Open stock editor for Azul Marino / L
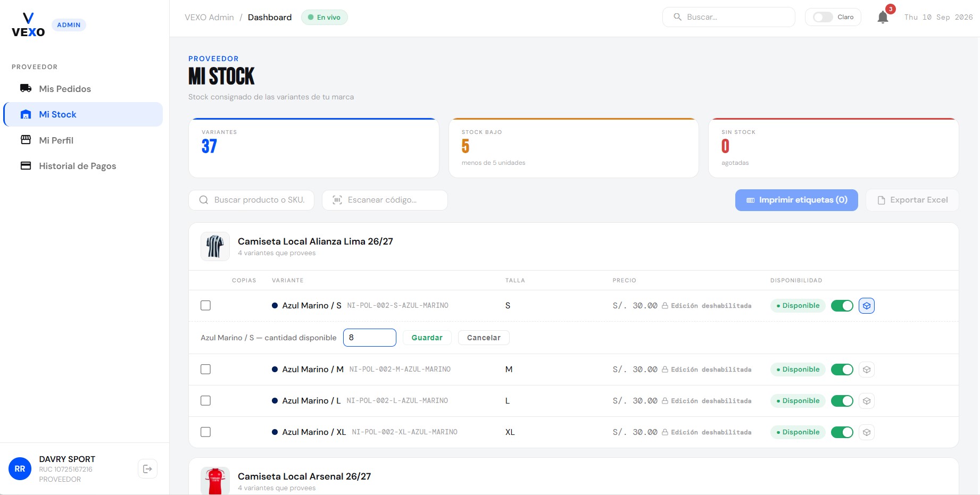Screen dimensions: 980x495 867,401
